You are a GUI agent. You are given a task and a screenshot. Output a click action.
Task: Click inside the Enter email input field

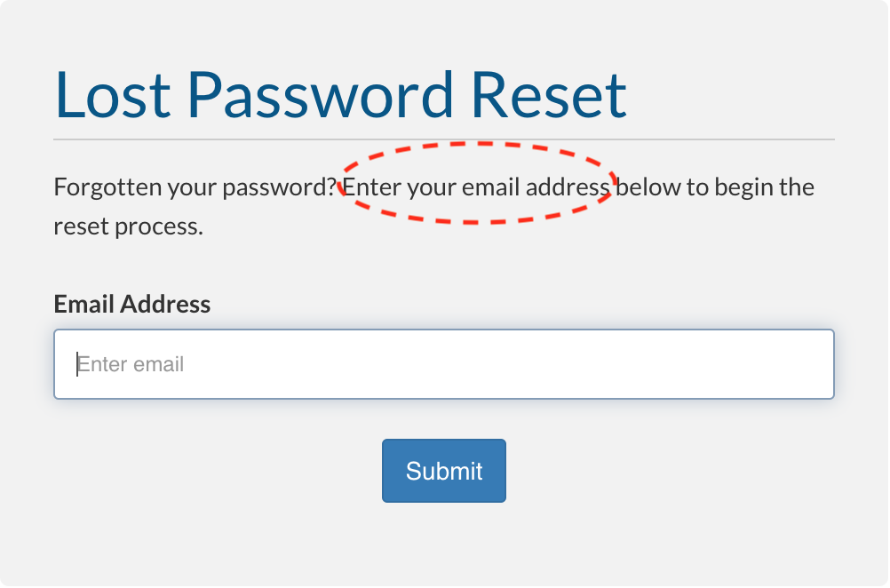pos(443,364)
